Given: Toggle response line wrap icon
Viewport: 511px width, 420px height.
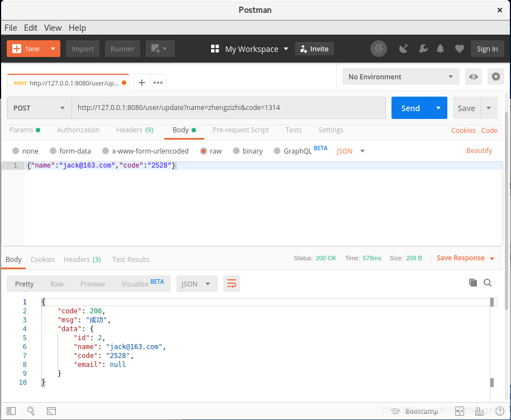Looking at the screenshot, I should tap(232, 284).
